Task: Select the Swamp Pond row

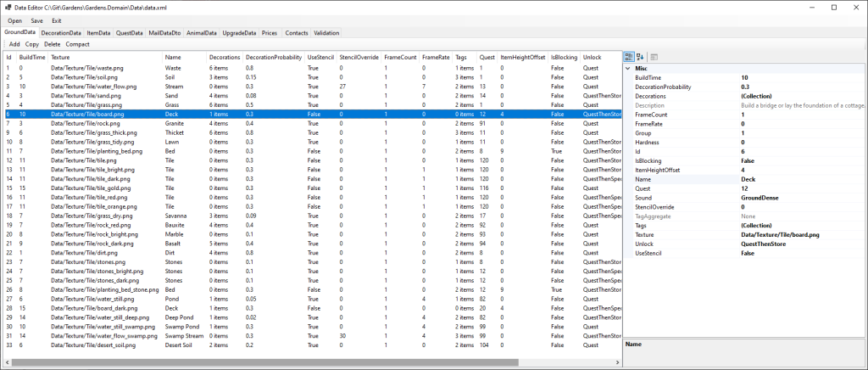Action: (x=182, y=326)
